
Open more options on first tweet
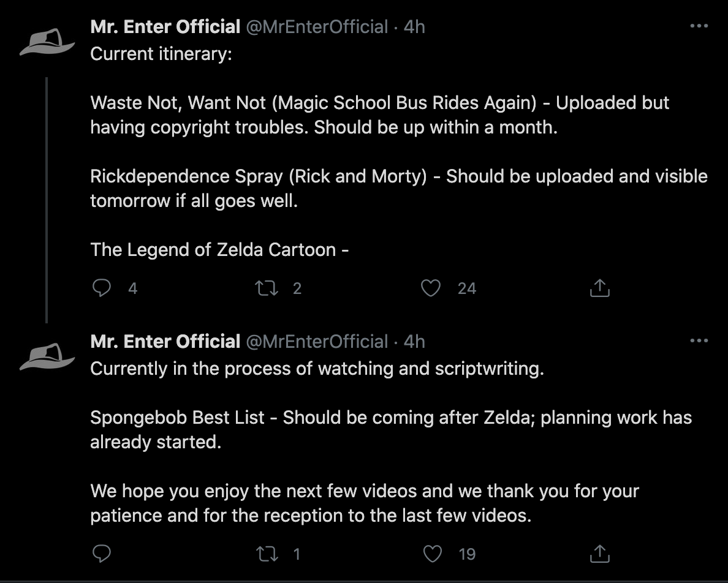point(699,26)
